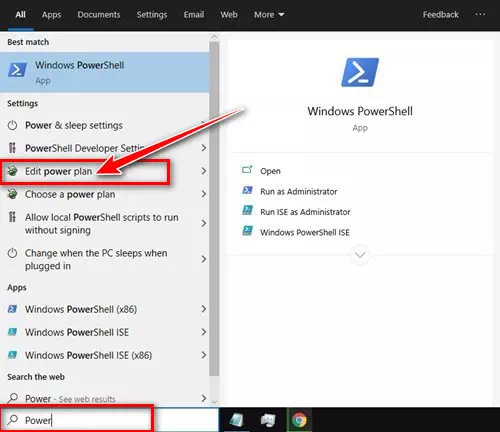Click the Windows PowerShell ISE icon in Apps
The height and width of the screenshot is (432, 500).
pyautogui.click(x=12, y=332)
